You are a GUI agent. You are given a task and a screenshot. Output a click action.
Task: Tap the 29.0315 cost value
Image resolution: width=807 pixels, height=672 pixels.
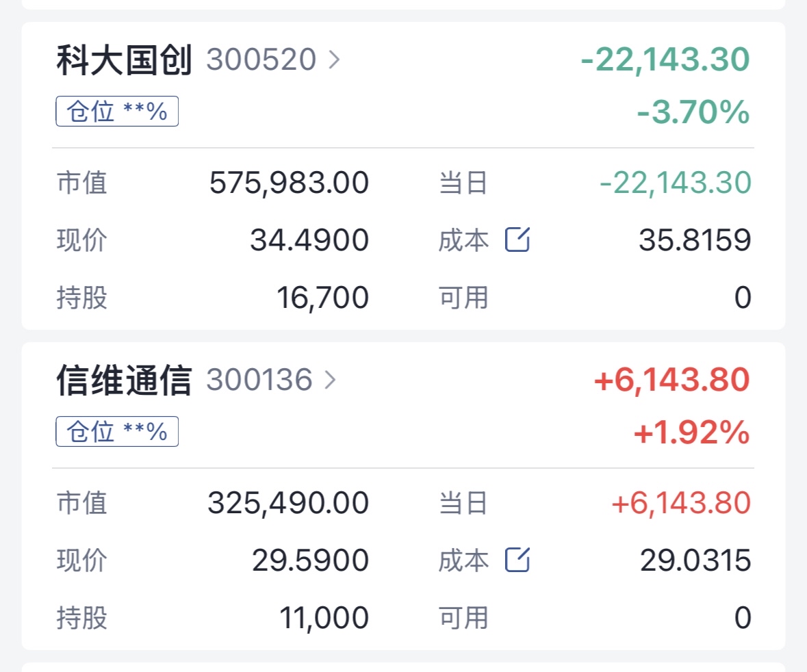tap(695, 560)
